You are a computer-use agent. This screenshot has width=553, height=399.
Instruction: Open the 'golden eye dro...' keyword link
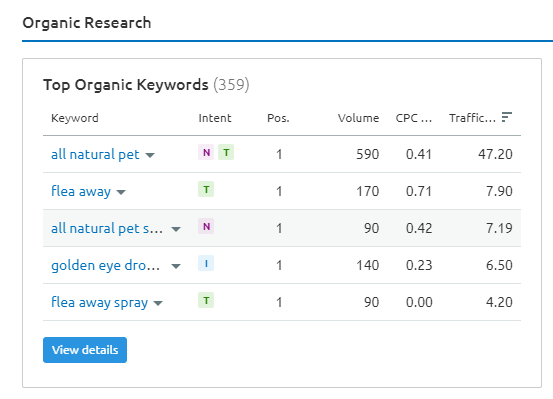point(105,265)
